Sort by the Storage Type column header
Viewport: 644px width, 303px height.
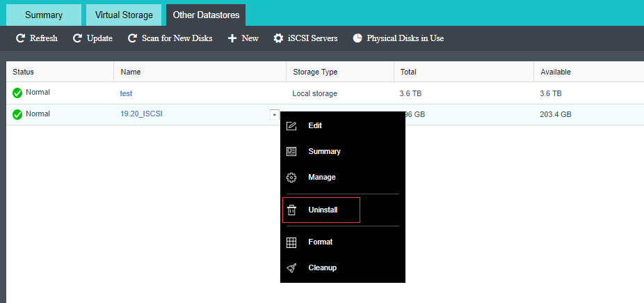[315, 72]
